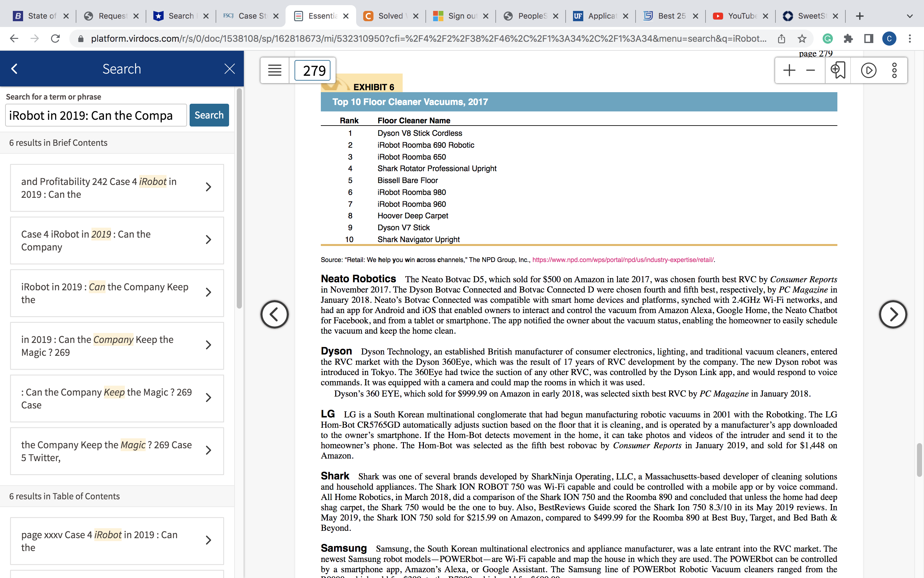Open result "and Profitability 242 Case 4 iRobot"

click(x=117, y=188)
